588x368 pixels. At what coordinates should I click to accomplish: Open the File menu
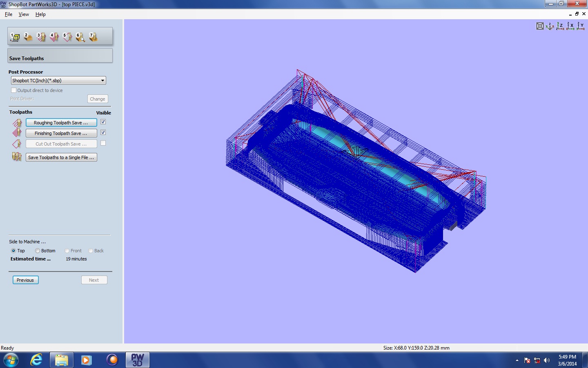(x=9, y=14)
